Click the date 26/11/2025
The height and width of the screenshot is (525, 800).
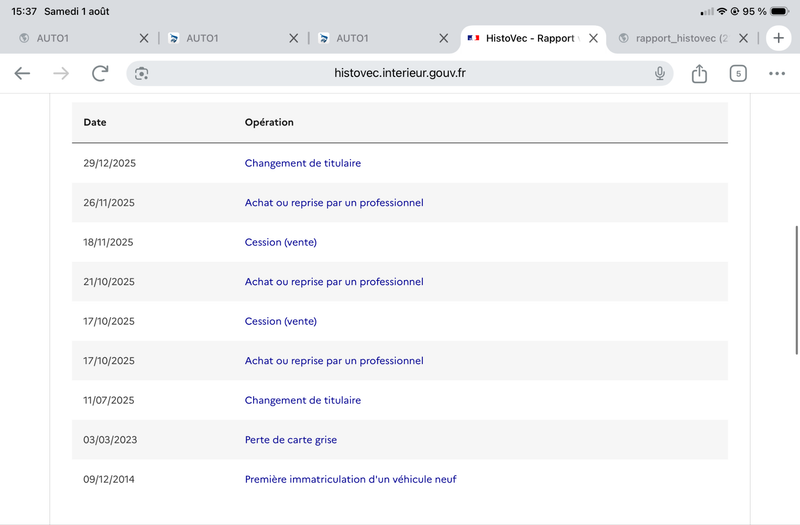tap(109, 203)
